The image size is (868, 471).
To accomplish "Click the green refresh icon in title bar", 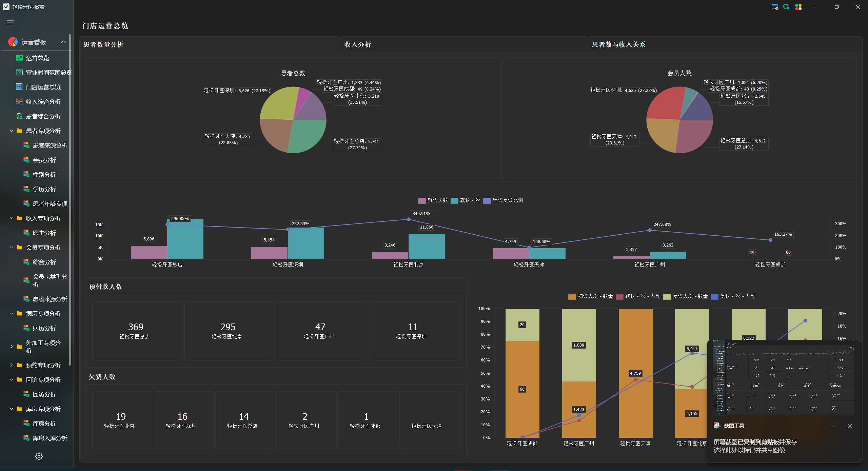I will click(x=786, y=7).
